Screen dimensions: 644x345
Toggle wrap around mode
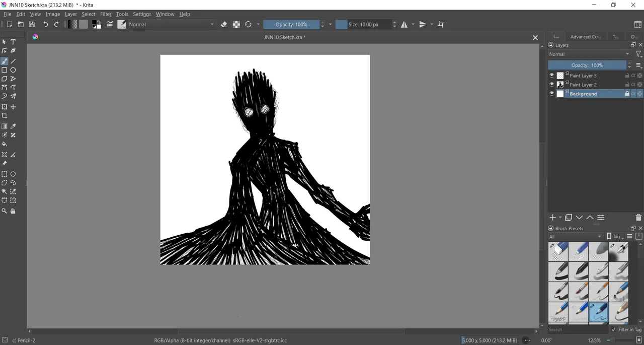(x=441, y=24)
